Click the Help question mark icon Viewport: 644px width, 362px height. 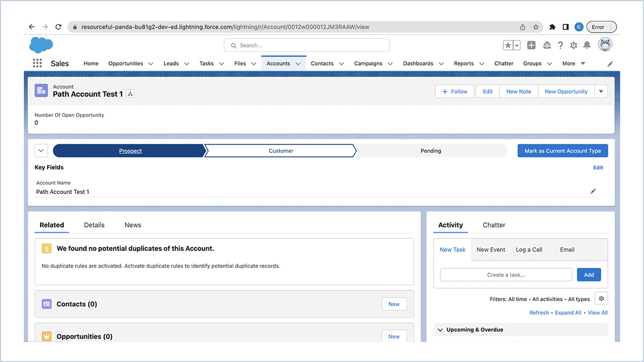560,46
